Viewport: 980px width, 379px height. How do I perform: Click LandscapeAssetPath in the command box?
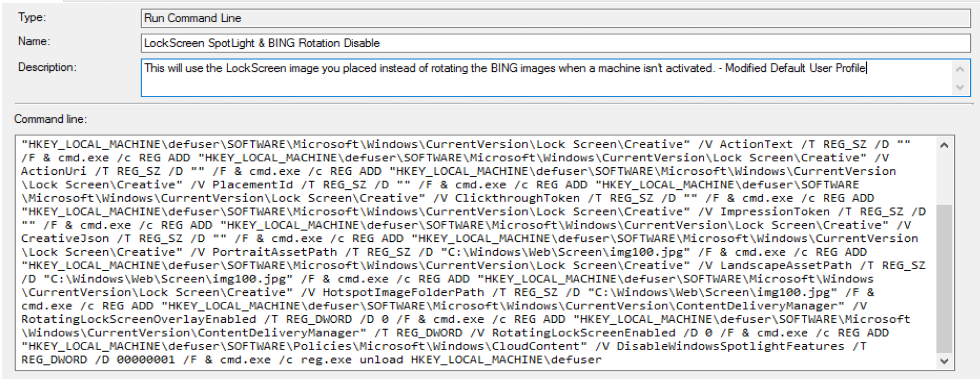pos(785,265)
